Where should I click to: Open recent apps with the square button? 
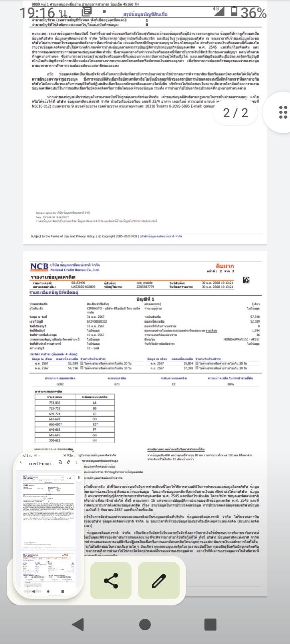tap(211, 624)
